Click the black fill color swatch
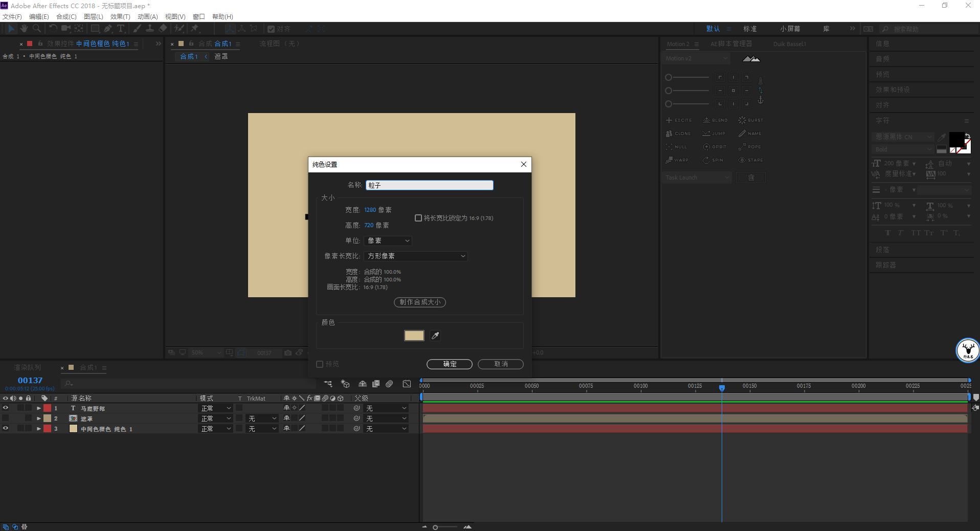The width and height of the screenshot is (980, 531). pyautogui.click(x=956, y=140)
